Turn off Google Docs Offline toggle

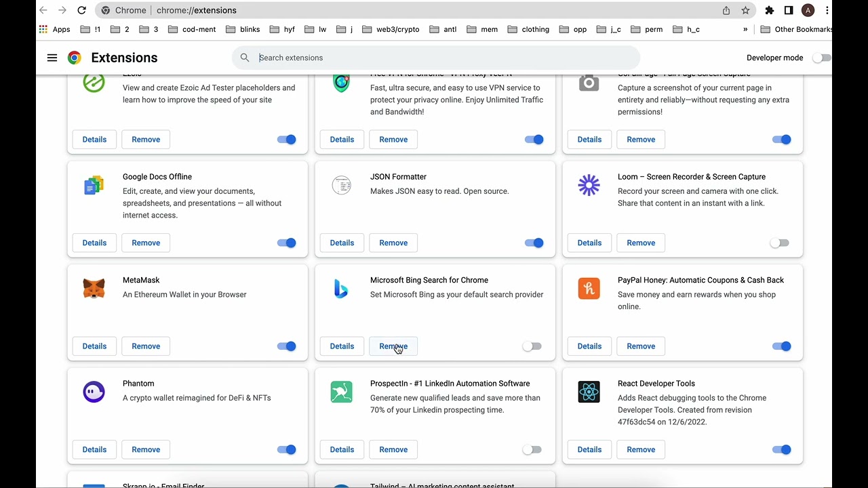point(286,243)
